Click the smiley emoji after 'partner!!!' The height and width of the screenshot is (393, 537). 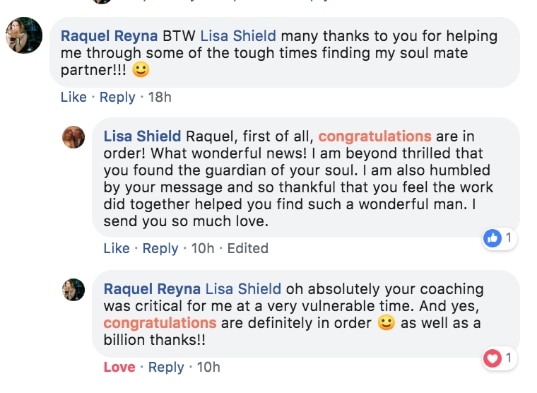[141, 70]
